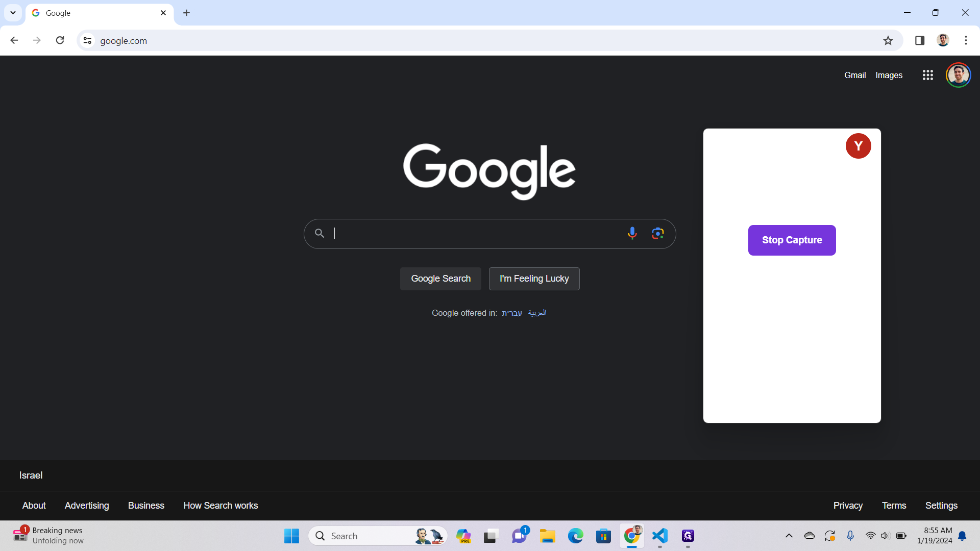The width and height of the screenshot is (980, 551).
Task: Open a new tab with plus button
Action: 187,13
